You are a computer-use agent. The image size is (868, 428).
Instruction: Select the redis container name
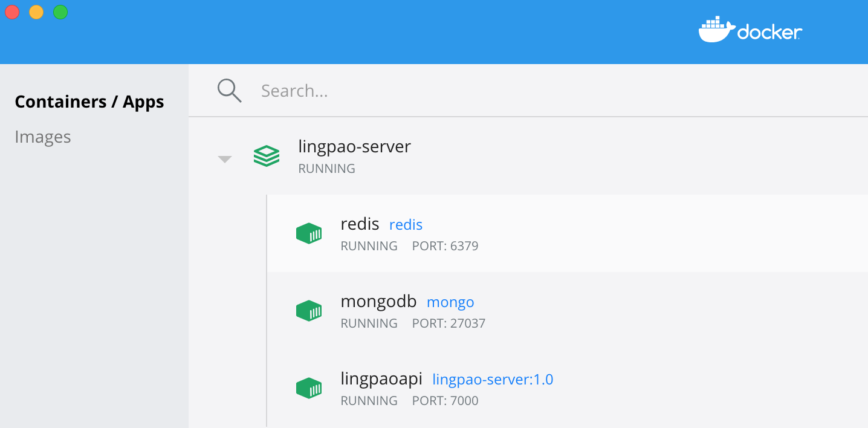(360, 224)
